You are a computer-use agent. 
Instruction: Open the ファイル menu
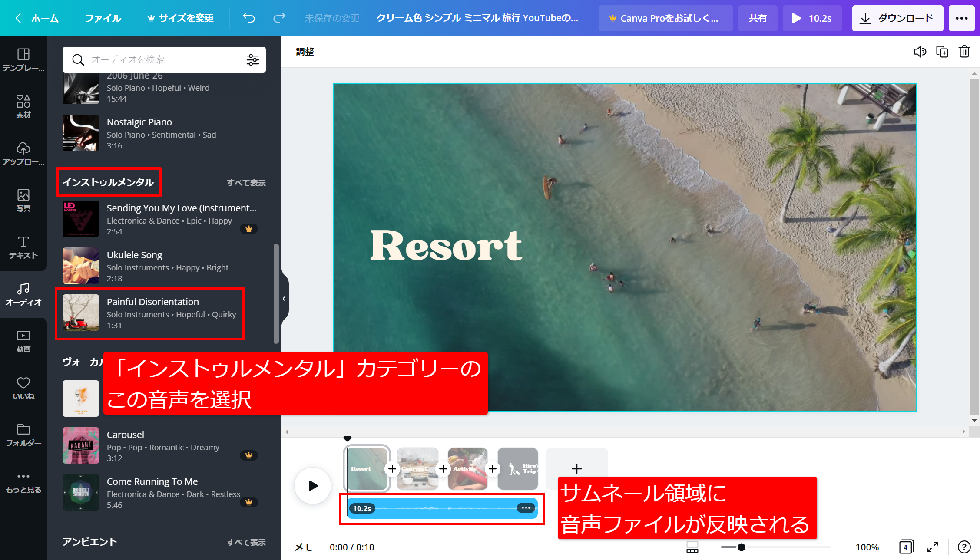(103, 18)
